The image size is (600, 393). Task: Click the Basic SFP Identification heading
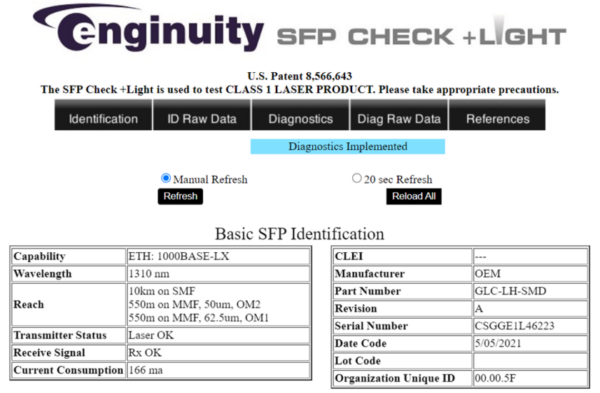tap(300, 234)
